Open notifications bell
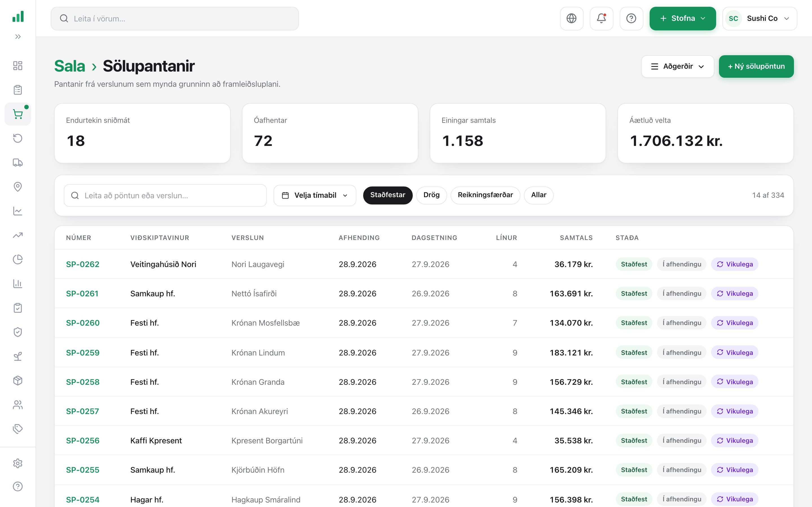 [601, 18]
